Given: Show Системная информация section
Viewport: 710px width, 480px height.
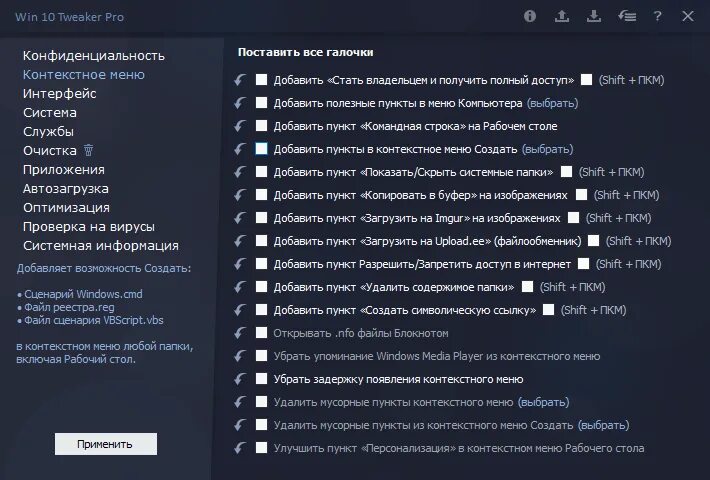Looking at the screenshot, I should pos(101,246).
